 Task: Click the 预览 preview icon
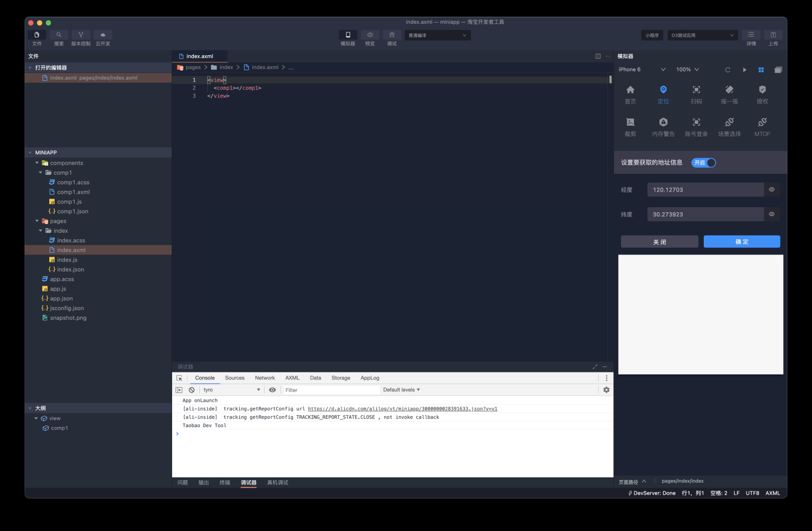[370, 35]
